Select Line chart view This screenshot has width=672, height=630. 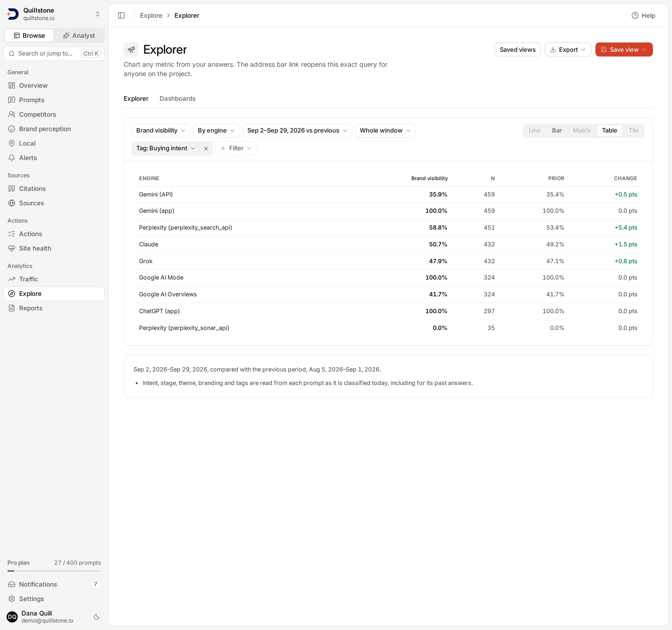tap(535, 131)
